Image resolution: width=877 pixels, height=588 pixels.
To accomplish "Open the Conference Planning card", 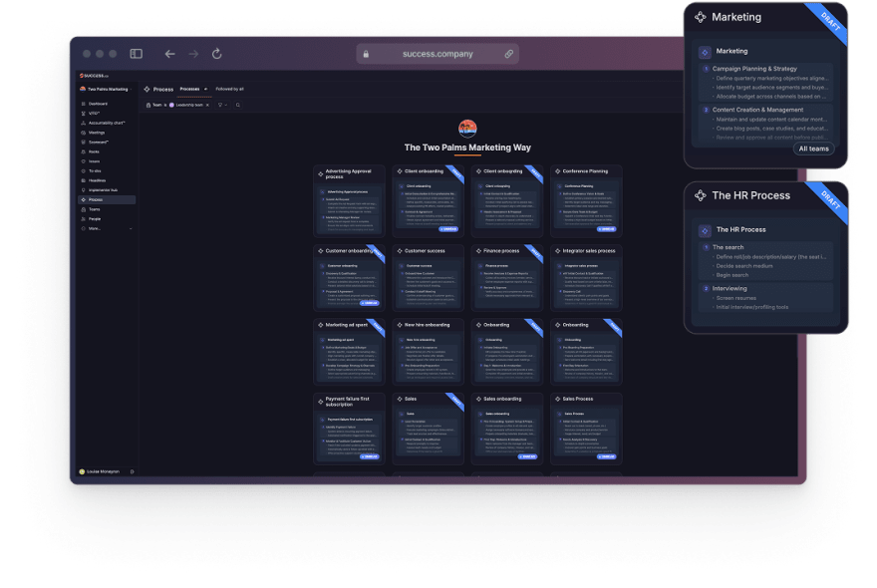I will (x=586, y=201).
